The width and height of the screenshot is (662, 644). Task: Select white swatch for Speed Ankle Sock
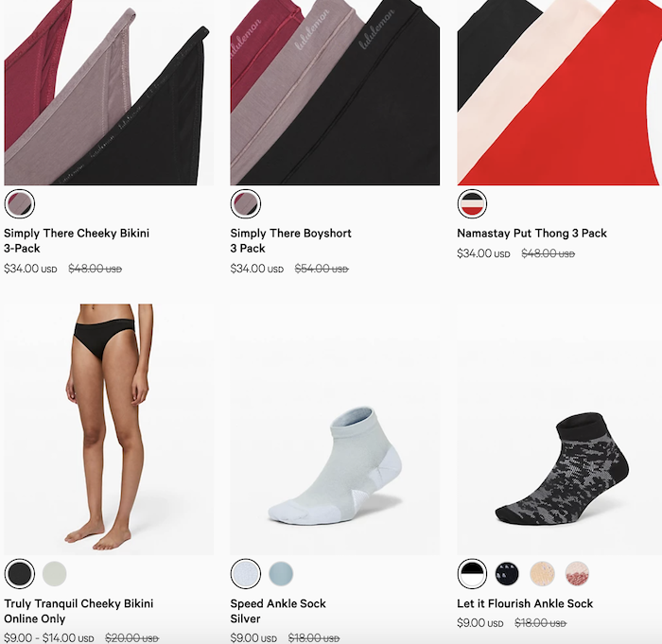pos(246,573)
